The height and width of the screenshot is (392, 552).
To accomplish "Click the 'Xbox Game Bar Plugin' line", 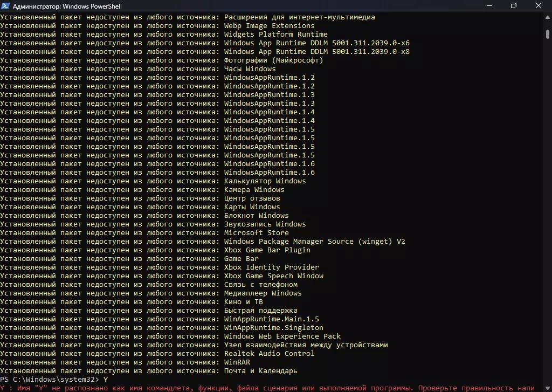I will 267,250.
